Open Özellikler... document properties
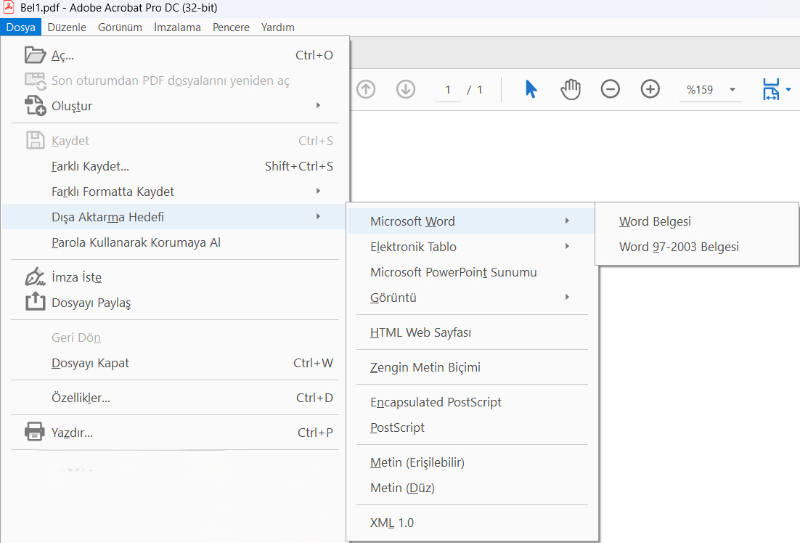This screenshot has height=543, width=800. (x=175, y=398)
